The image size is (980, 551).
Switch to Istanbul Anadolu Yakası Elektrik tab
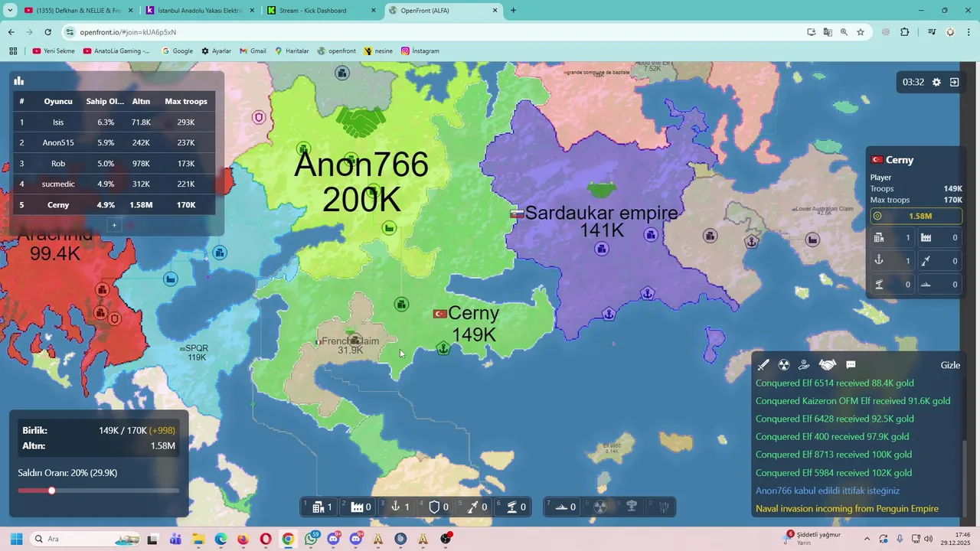tap(201, 11)
